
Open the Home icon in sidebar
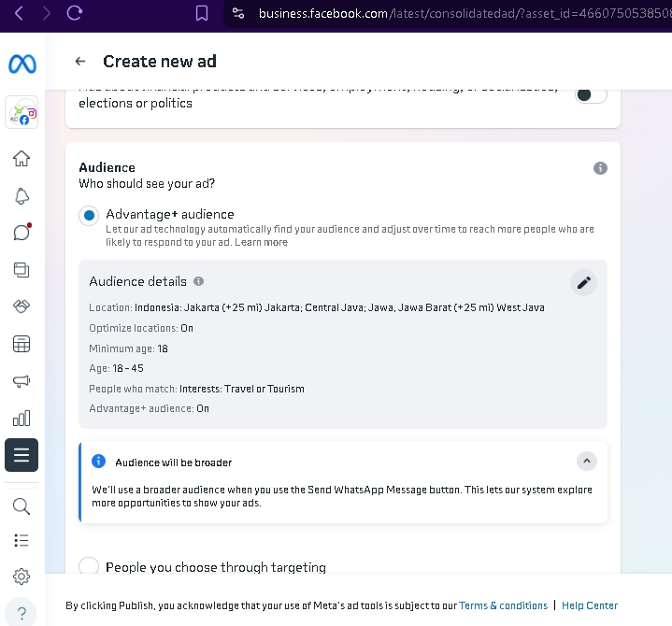(21, 159)
